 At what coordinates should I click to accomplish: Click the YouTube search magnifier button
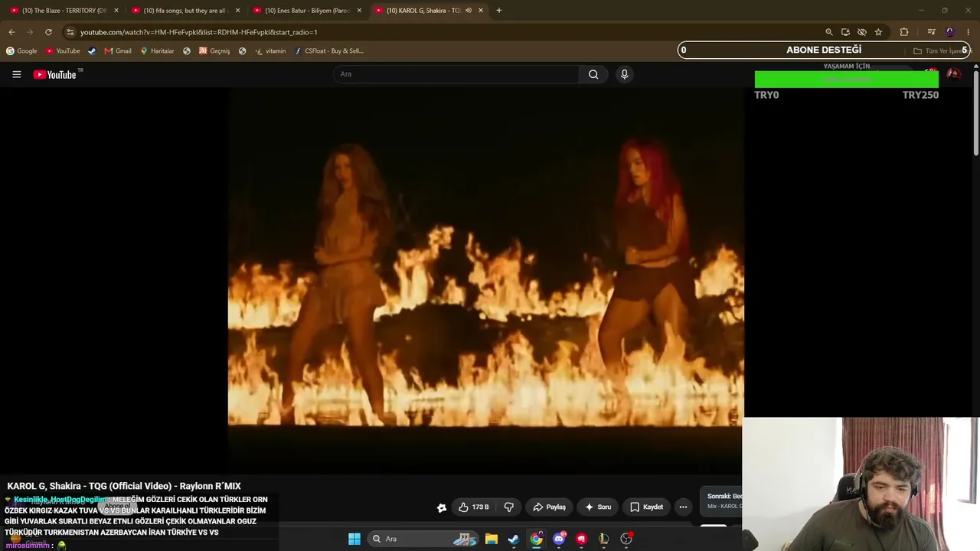pos(593,74)
